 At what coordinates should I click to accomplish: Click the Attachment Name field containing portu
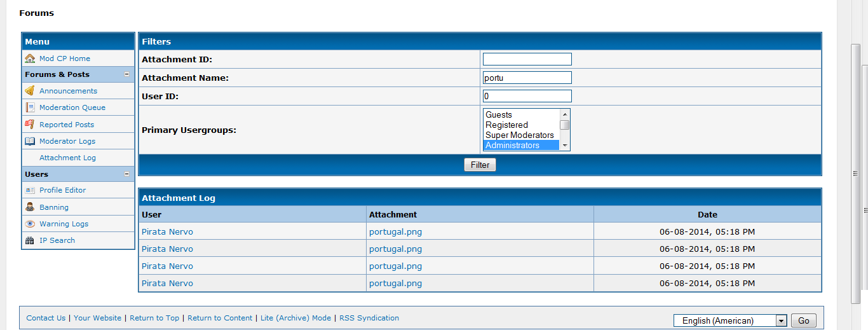click(x=527, y=78)
